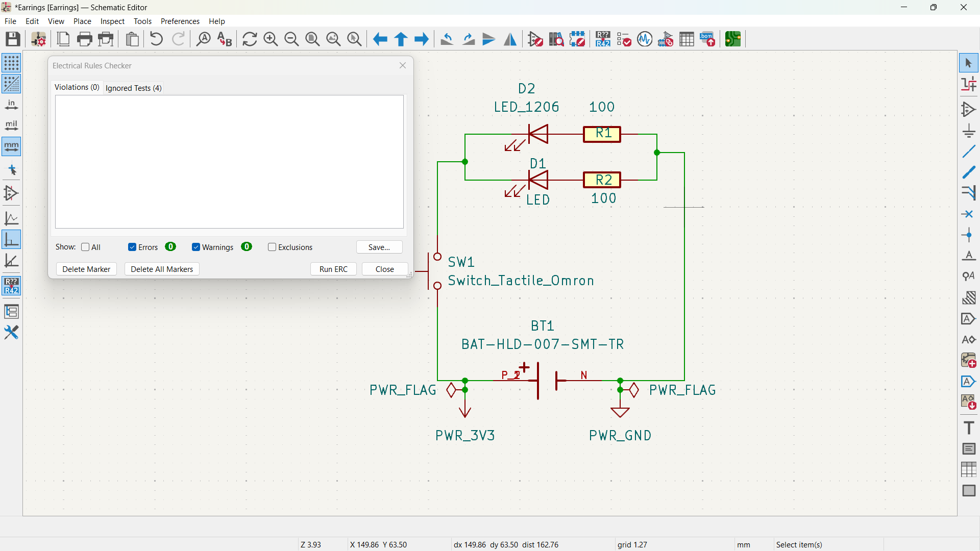This screenshot has height=551, width=980.
Task: Open the Inspect menu
Action: click(112, 21)
